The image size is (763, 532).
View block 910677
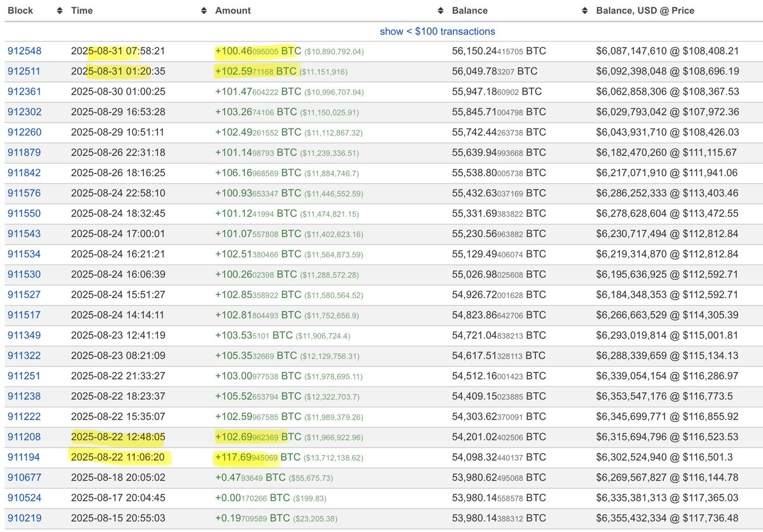(x=24, y=478)
